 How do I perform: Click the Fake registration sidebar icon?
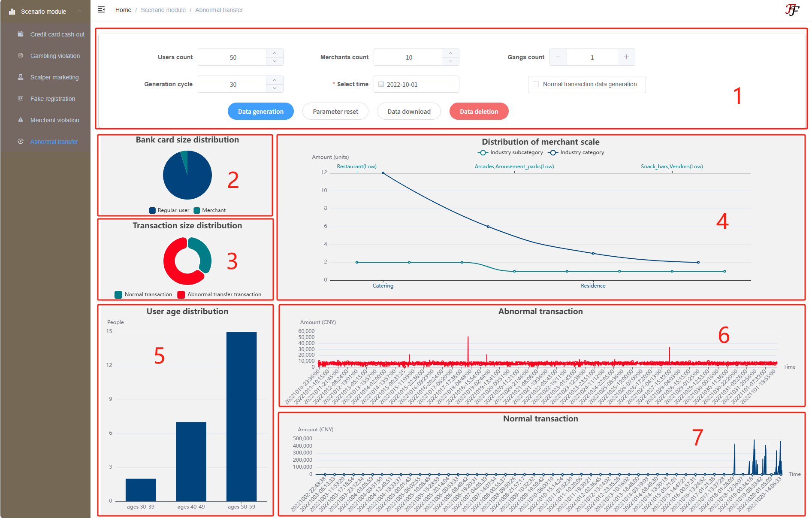point(21,98)
